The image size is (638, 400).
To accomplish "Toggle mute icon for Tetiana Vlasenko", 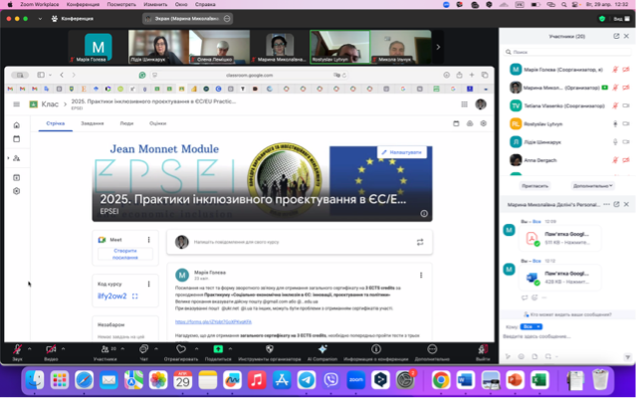I will point(615,106).
